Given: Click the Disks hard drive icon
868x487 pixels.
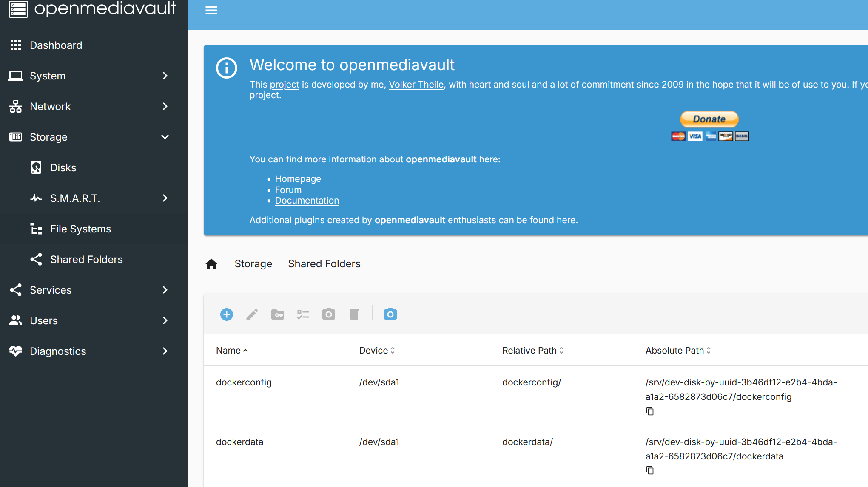Looking at the screenshot, I should (36, 167).
